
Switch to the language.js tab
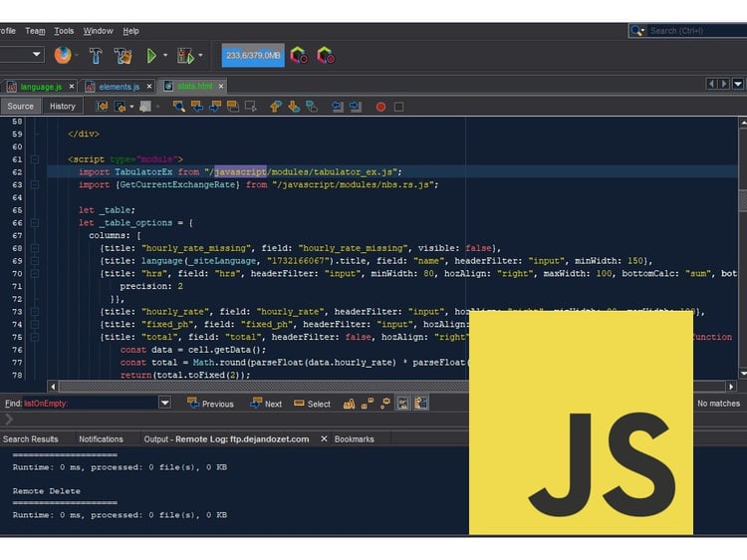41,87
